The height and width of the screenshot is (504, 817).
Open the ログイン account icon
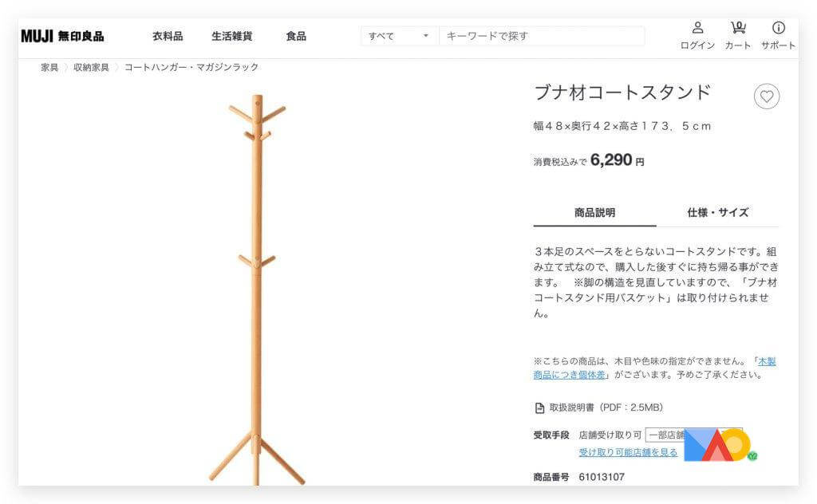point(697,28)
